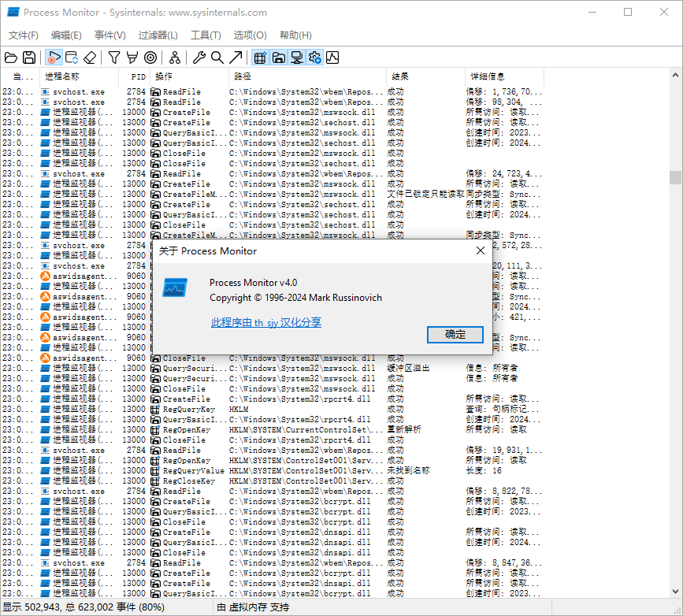
Task: Open the 工具(T) menu
Action: coord(206,35)
